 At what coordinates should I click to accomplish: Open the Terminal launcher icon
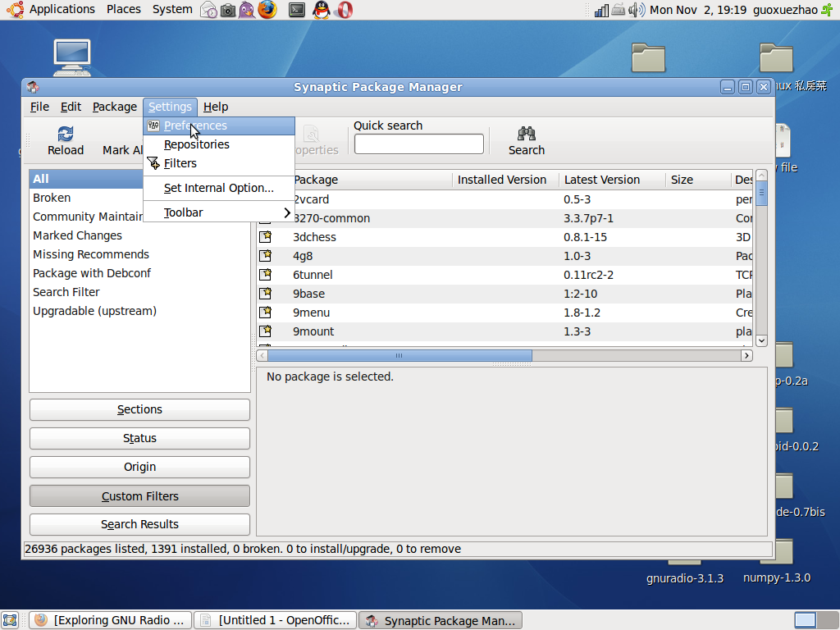pyautogui.click(x=296, y=10)
